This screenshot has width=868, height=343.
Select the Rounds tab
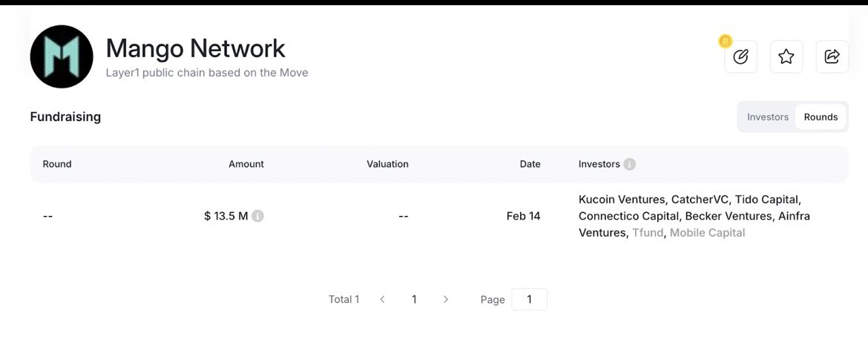pos(821,117)
